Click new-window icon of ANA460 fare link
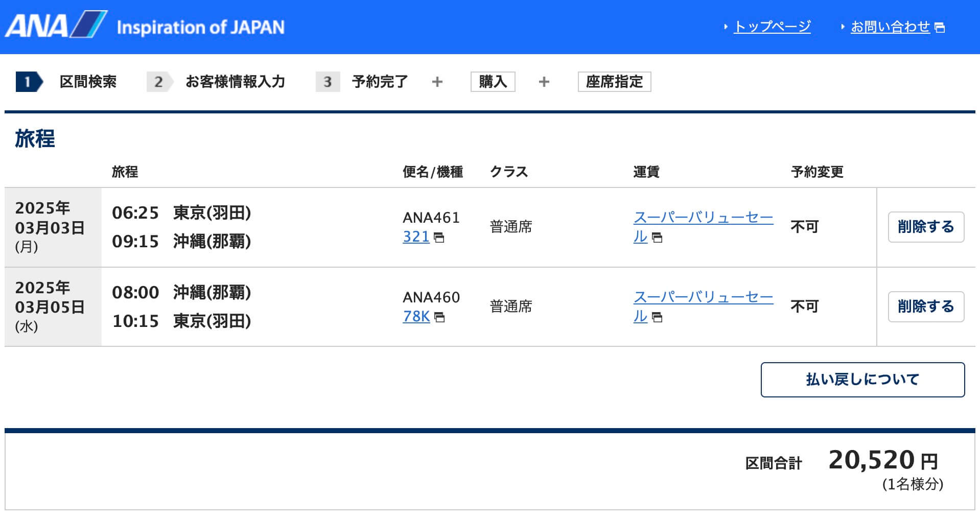The height and width of the screenshot is (519, 980). click(657, 317)
